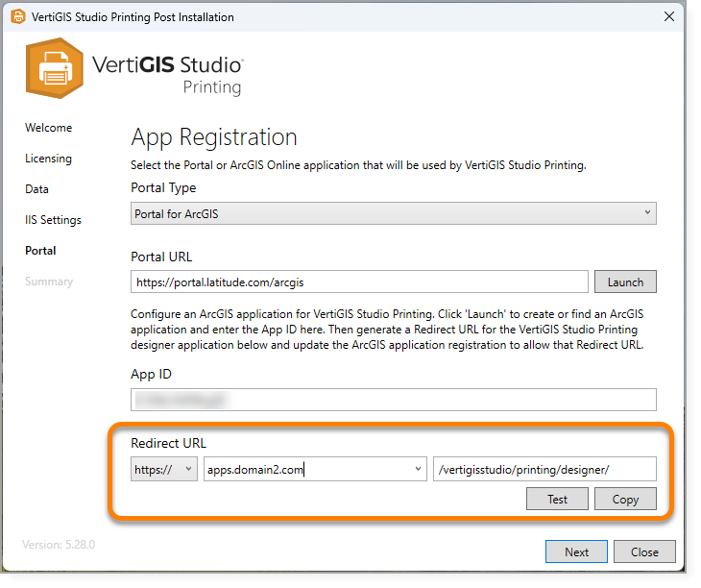
Task: Go to the Licensing step
Action: point(48,159)
